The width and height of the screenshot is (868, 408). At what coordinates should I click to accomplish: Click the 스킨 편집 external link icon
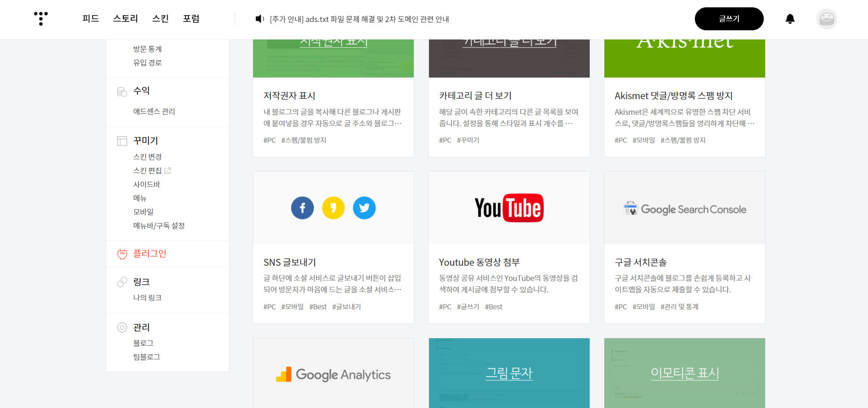(x=168, y=170)
